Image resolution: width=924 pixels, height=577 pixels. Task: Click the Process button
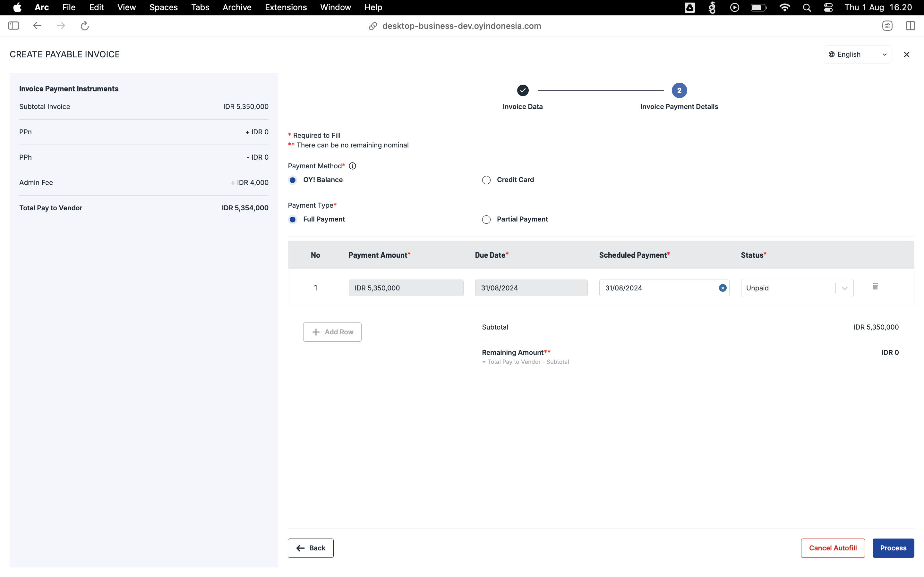893,548
